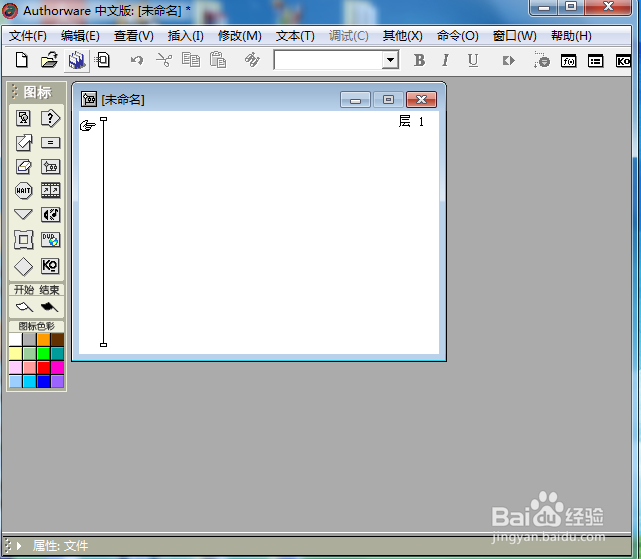Click the Save All toolbar icon
The image size is (641, 559).
[76, 61]
